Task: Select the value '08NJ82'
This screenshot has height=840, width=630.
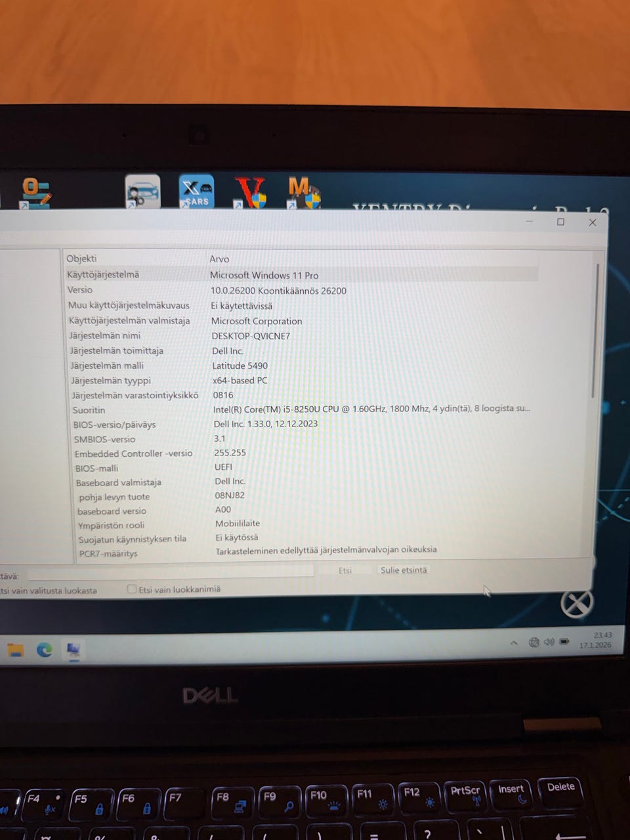Action: coord(230,495)
